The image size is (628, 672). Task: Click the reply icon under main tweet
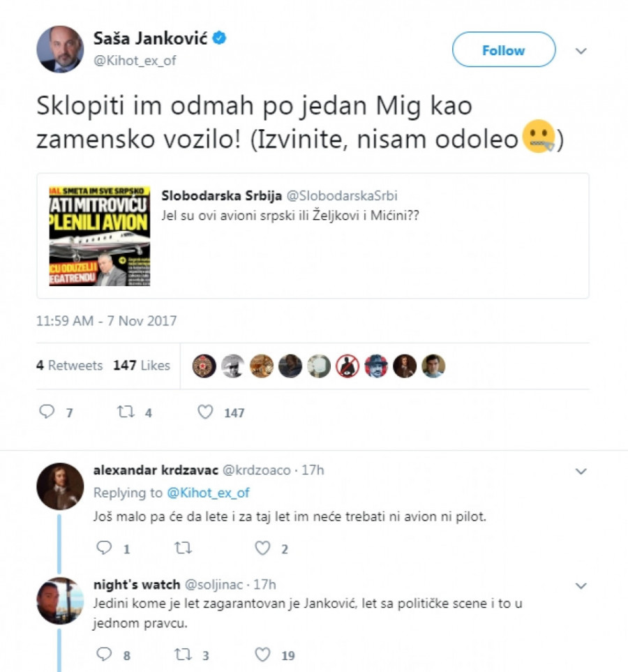47,412
